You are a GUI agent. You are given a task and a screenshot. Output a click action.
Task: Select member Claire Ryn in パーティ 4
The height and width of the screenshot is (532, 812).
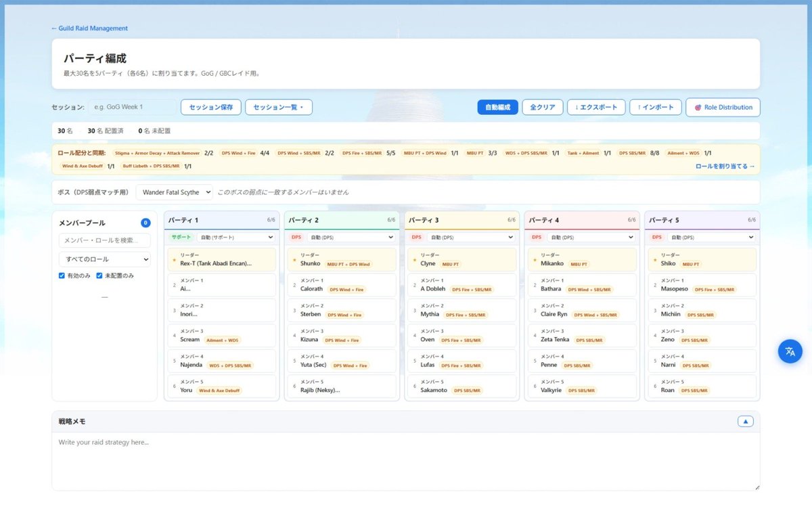click(x=583, y=311)
